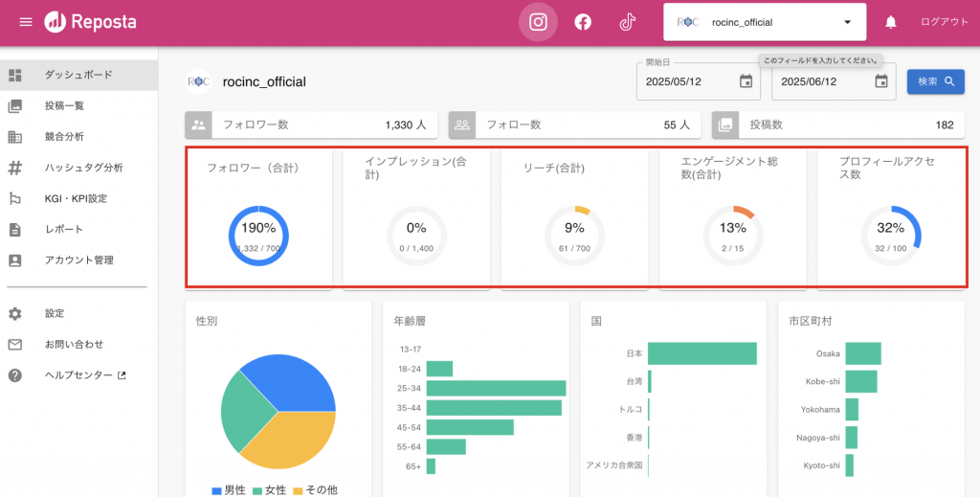Viewport: 980px width, 497px height.
Task: Click the フォロワー数 1,330 人 value
Action: coord(406,125)
